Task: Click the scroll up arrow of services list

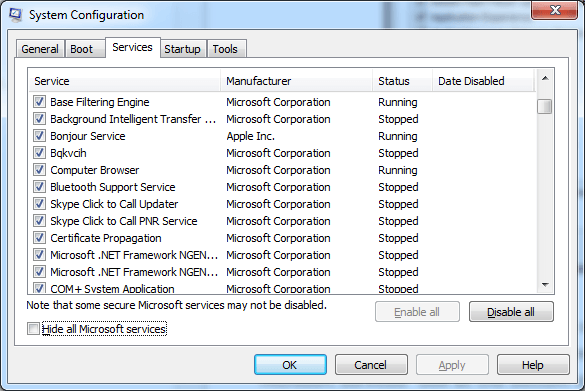Action: 545,78
